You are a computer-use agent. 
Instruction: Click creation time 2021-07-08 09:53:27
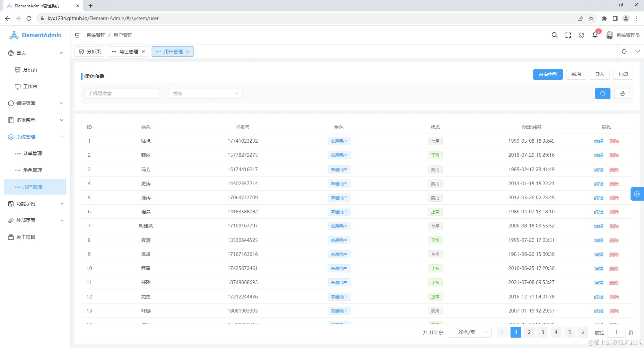pos(531,282)
